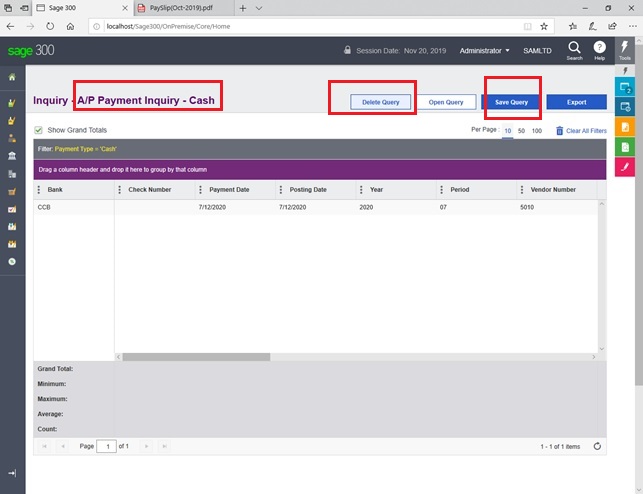Open Period column menu dots
643x494 pixels.
tap(441, 189)
